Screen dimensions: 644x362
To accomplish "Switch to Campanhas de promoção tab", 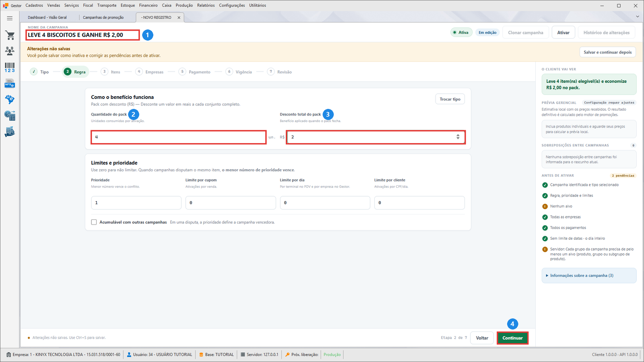I will 103,18.
